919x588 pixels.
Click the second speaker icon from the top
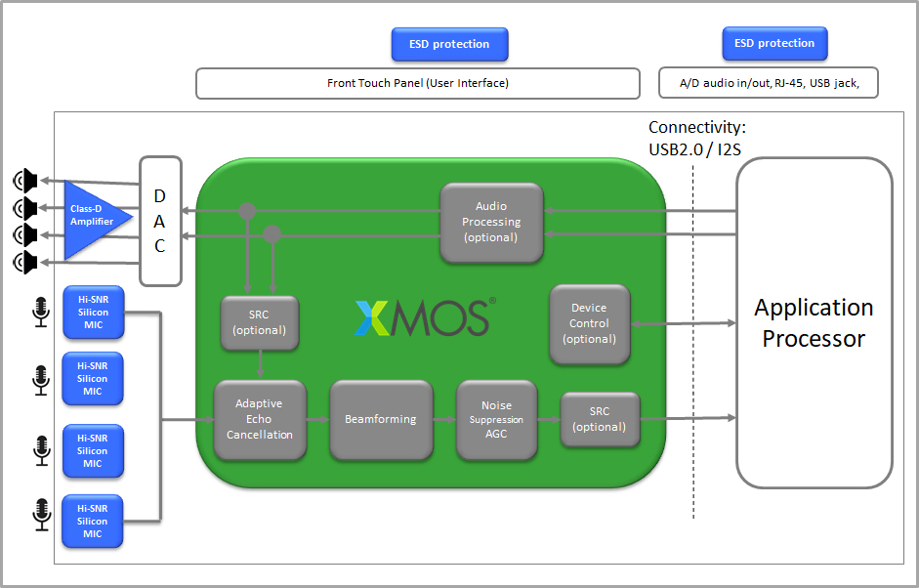25,208
